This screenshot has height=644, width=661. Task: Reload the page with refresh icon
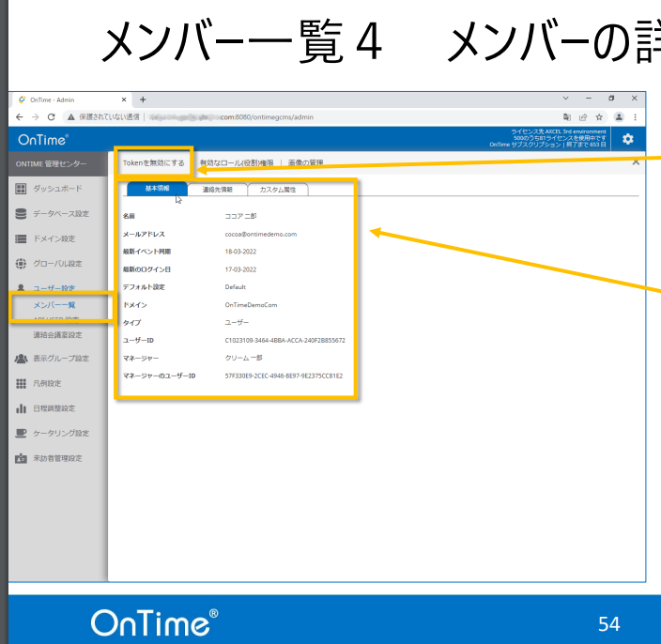pyautogui.click(x=52, y=116)
